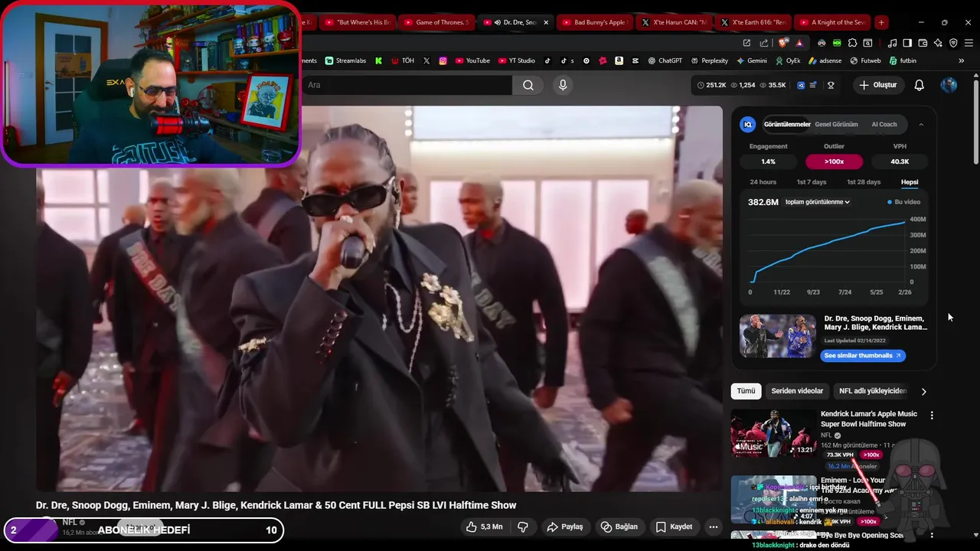The image size is (980, 551).
Task: Switch to the Görüntülenmeler tab
Action: [x=787, y=124]
